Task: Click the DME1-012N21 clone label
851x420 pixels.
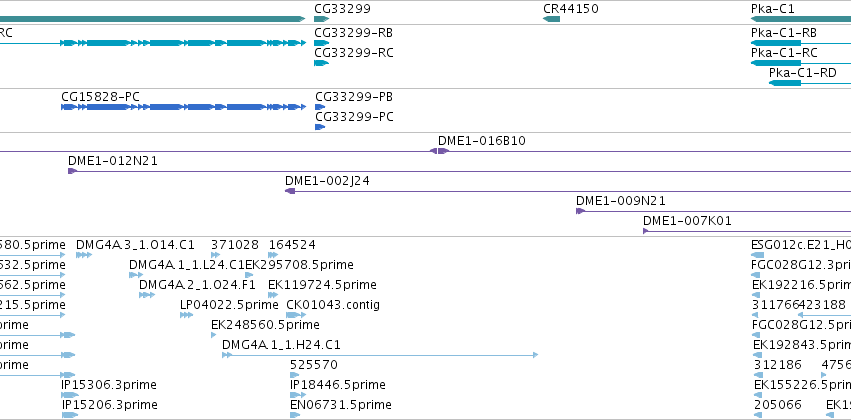Action: coord(112,161)
